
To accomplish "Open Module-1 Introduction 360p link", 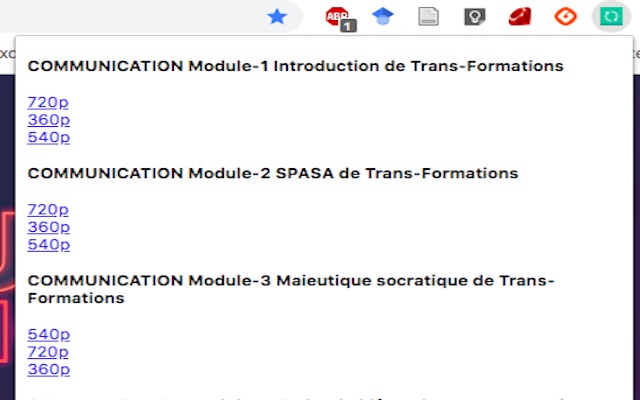I will click(49, 120).
